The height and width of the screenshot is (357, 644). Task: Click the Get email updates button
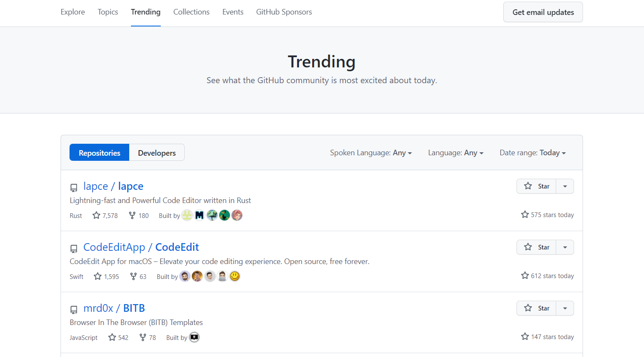pyautogui.click(x=543, y=12)
